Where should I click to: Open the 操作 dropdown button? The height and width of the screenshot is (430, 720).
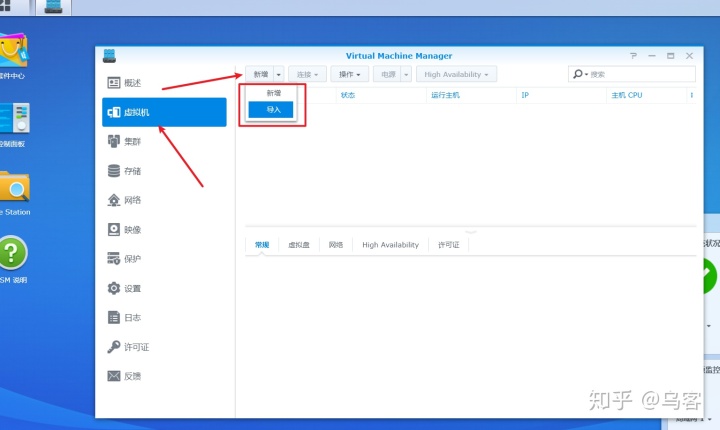click(x=349, y=74)
